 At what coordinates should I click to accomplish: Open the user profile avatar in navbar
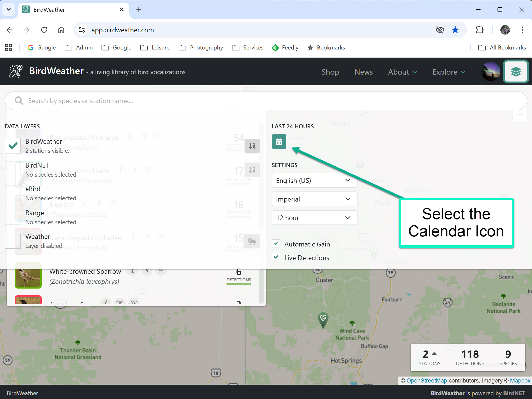pos(490,71)
